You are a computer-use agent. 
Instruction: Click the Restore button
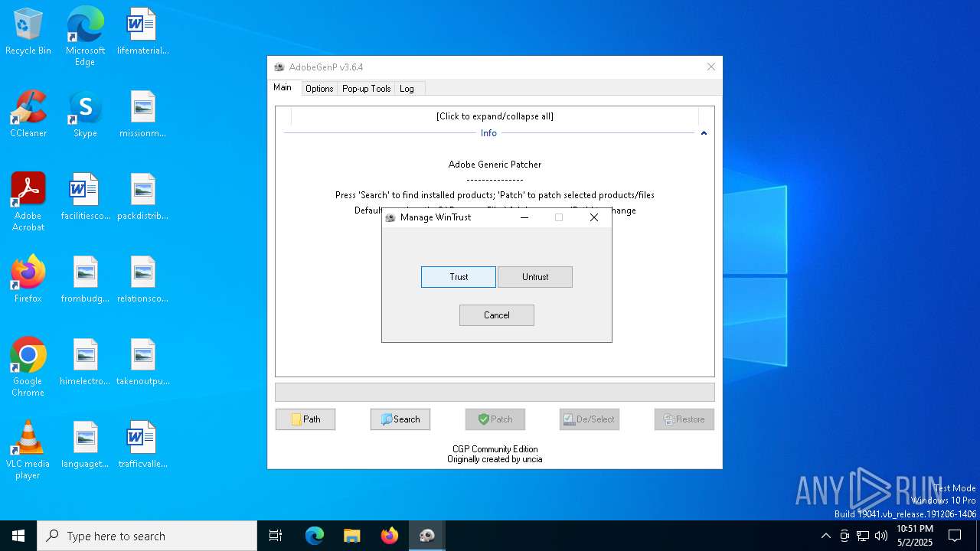(684, 419)
